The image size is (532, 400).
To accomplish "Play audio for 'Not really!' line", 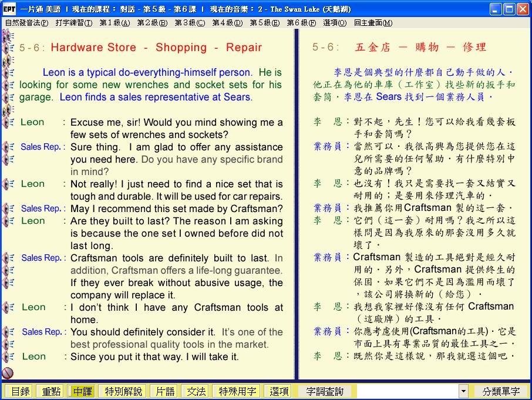I will point(8,184).
